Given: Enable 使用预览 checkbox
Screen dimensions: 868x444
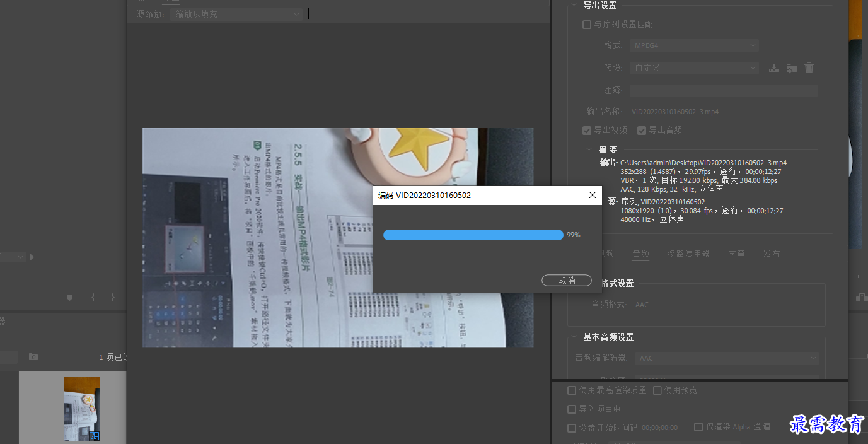Looking at the screenshot, I should click(657, 390).
